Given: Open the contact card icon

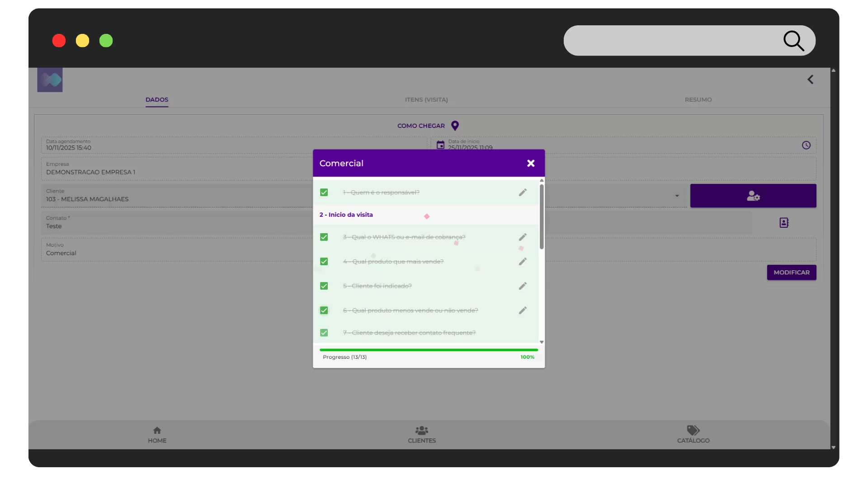Looking at the screenshot, I should point(784,222).
